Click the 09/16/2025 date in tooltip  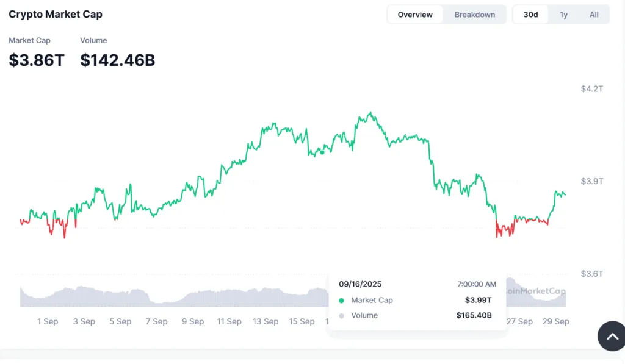point(360,284)
